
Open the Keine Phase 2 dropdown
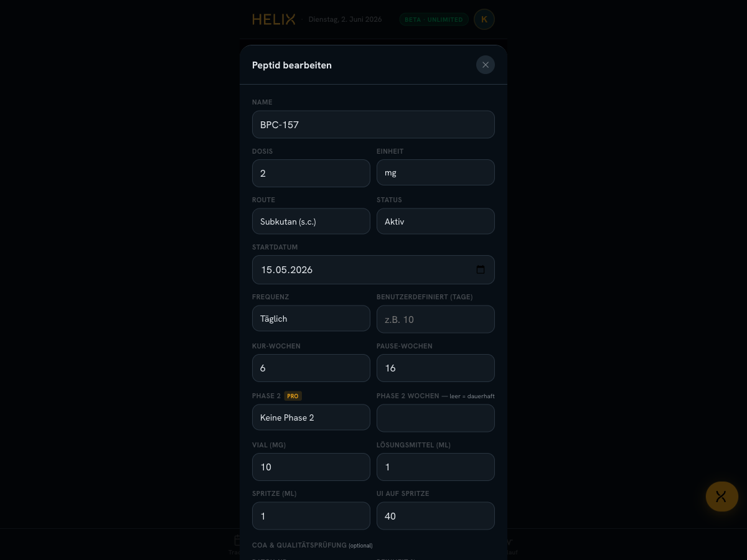pos(311,417)
